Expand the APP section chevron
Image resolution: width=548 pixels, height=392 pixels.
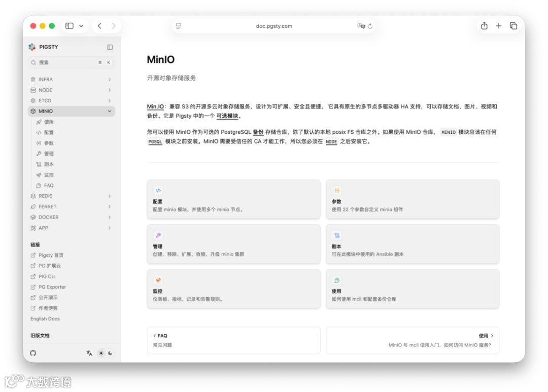pyautogui.click(x=110, y=228)
